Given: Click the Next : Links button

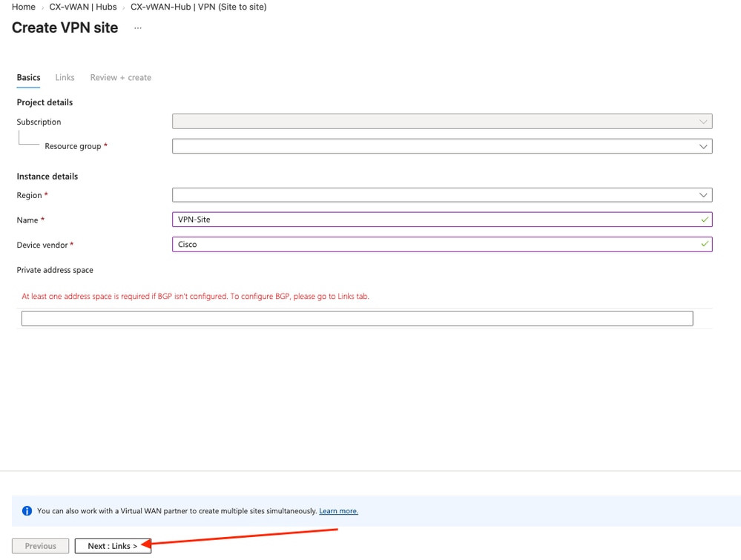Looking at the screenshot, I should [113, 546].
